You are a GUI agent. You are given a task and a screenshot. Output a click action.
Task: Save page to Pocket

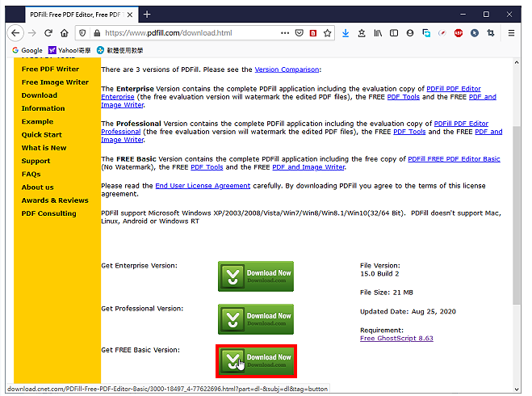pos(299,33)
